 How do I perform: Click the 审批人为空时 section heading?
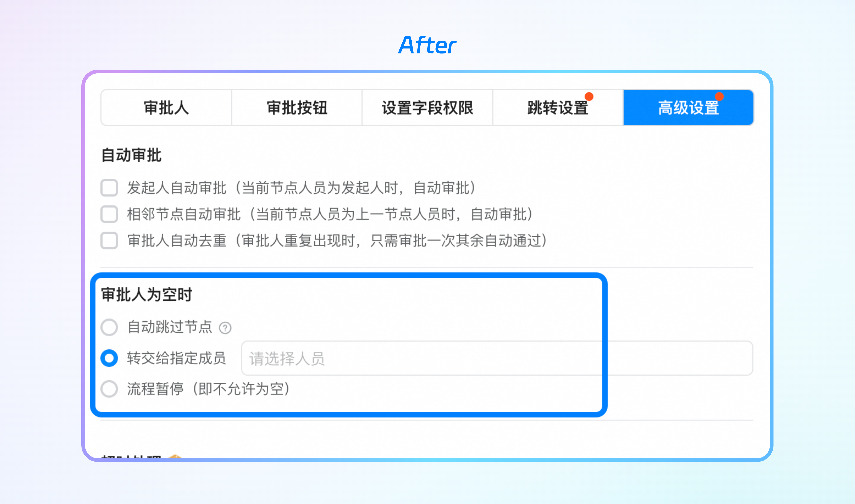tap(147, 294)
